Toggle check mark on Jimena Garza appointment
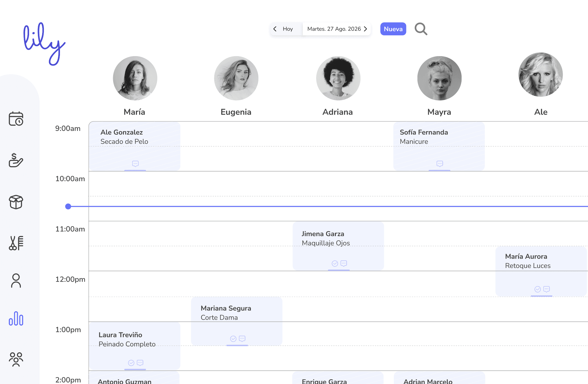Screen dimensions: 588x384 point(335,263)
